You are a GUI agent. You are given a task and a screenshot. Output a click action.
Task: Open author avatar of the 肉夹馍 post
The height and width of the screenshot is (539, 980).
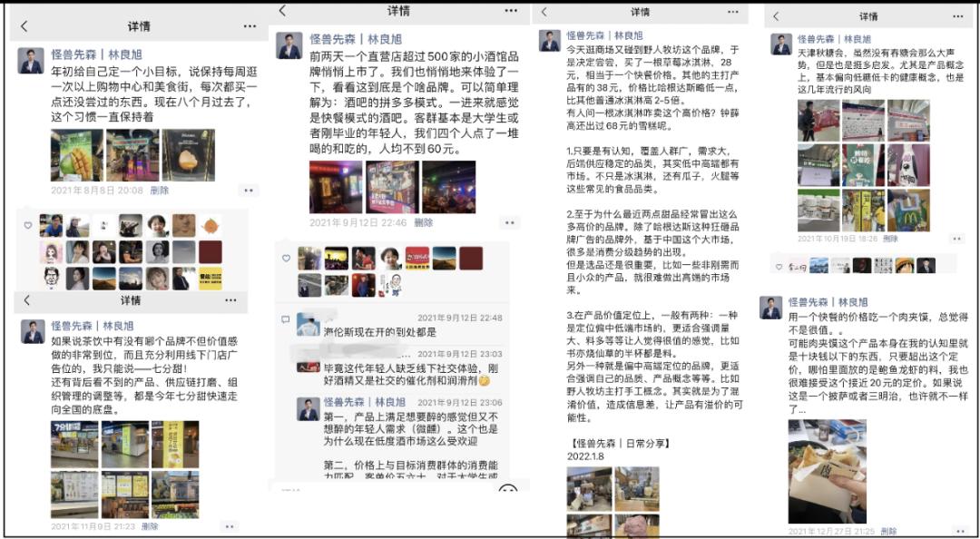tap(771, 308)
